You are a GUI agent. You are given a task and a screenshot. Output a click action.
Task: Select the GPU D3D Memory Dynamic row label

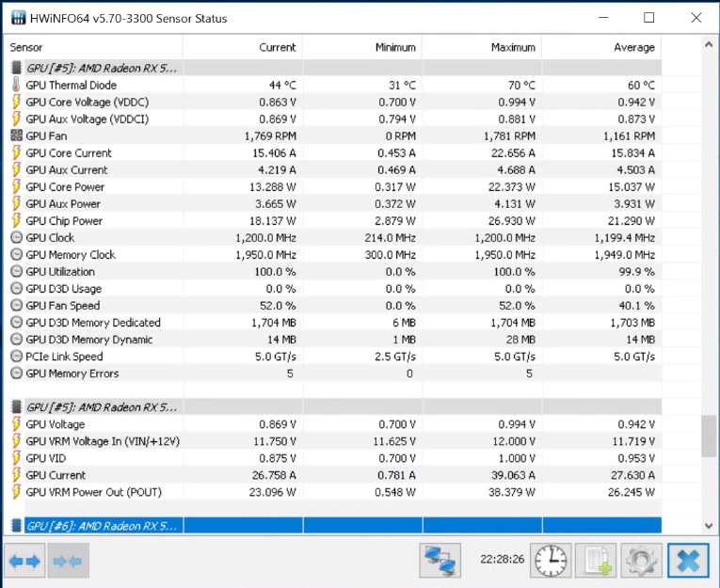[x=89, y=340]
